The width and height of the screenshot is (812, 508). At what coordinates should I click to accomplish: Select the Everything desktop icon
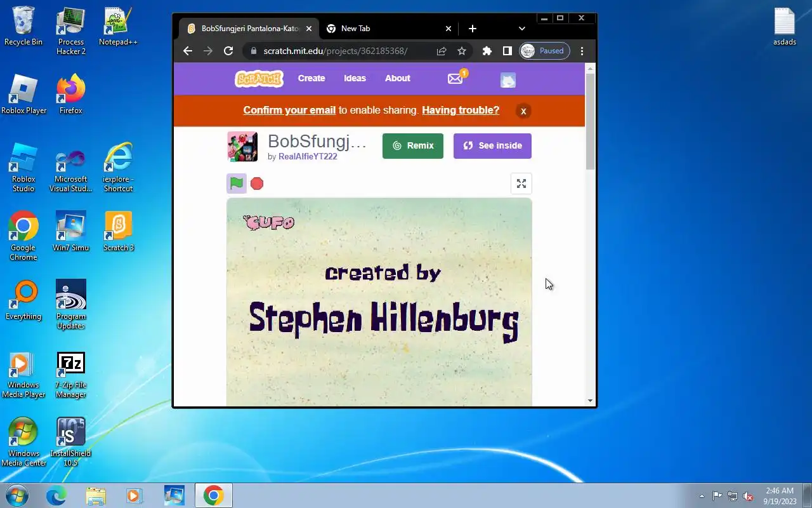23,300
